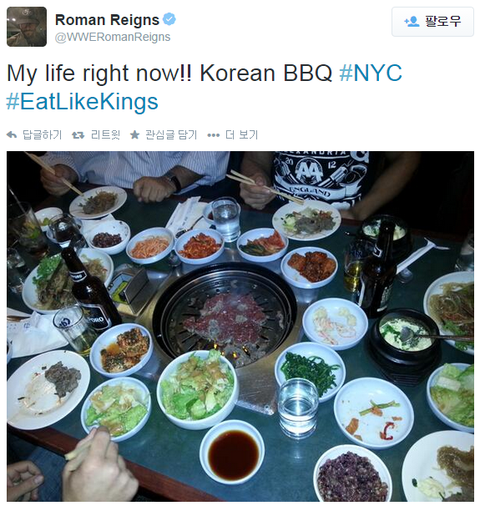Click the blue verified badge
The image size is (480, 511).
tap(169, 19)
